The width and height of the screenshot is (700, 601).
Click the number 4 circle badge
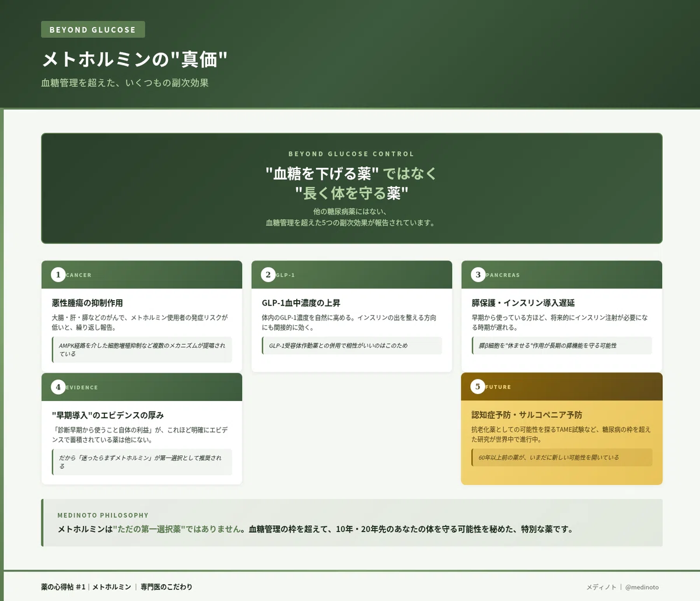coord(58,387)
